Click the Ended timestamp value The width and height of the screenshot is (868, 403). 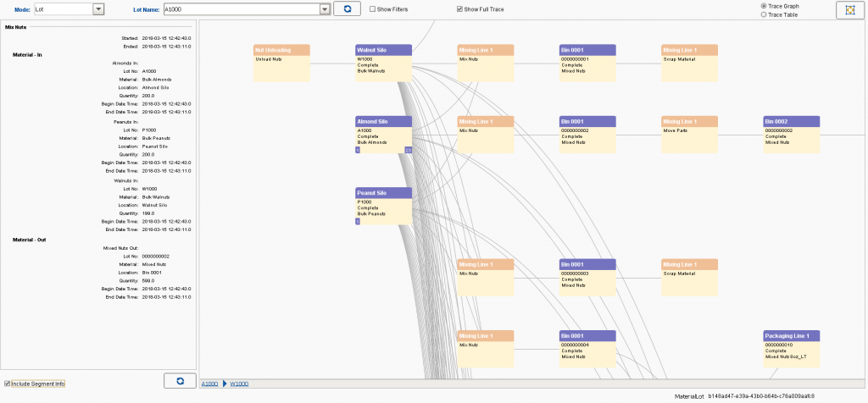click(167, 47)
